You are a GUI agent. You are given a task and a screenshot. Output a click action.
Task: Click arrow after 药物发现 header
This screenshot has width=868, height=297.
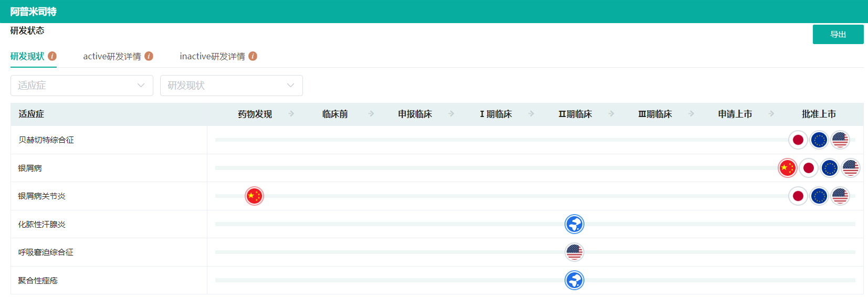click(291, 113)
